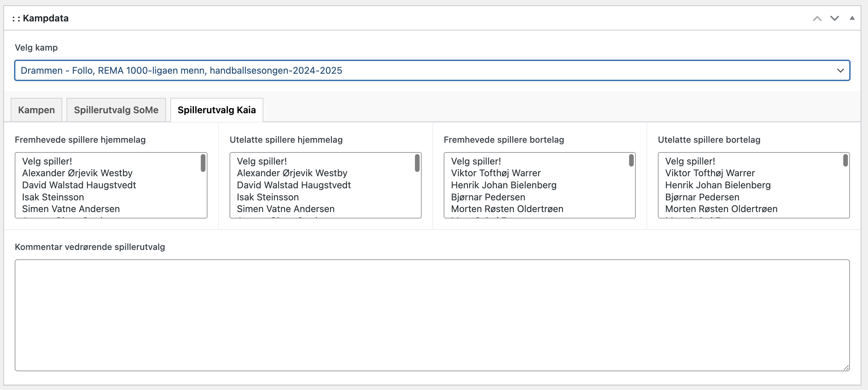Select Henrik Johan Bielenberg in Utelatte bortelag
The image size is (868, 390).
coord(718,185)
